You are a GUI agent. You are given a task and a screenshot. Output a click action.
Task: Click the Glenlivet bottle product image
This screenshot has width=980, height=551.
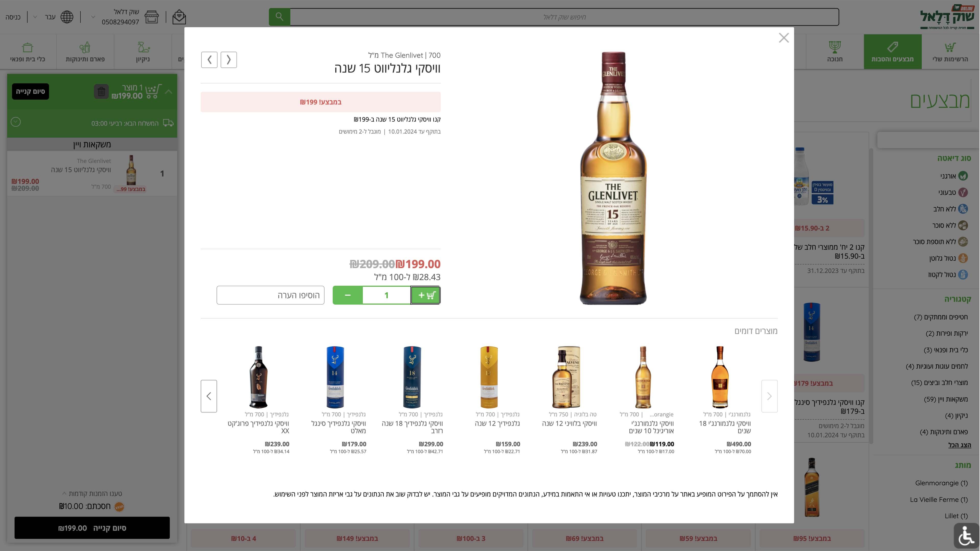click(x=613, y=178)
